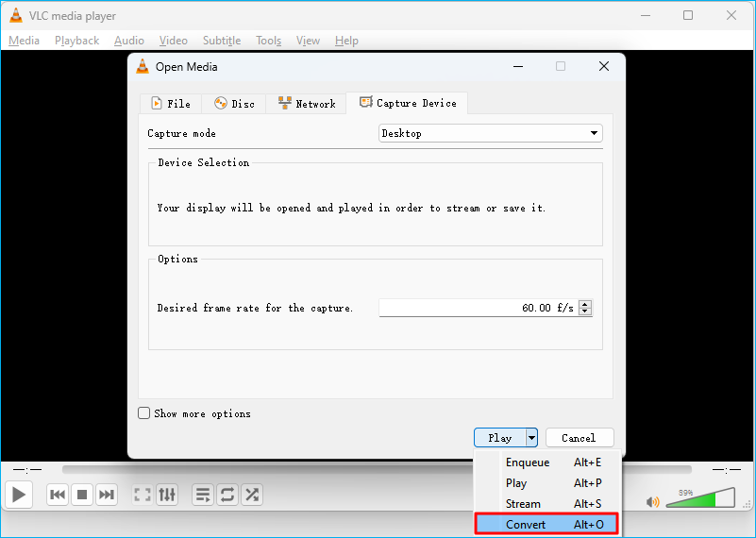The height and width of the screenshot is (538, 756).
Task: Skip to next media track
Action: [x=107, y=495]
